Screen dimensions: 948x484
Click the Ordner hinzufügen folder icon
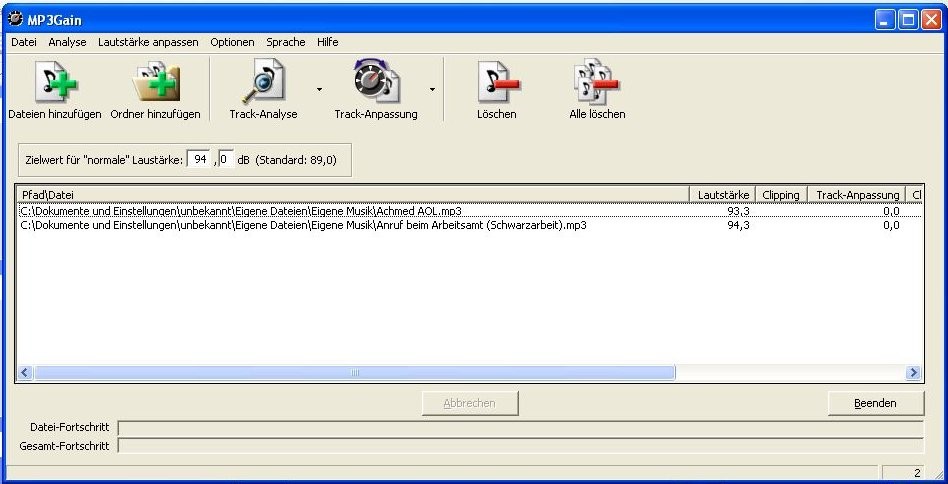click(x=156, y=83)
